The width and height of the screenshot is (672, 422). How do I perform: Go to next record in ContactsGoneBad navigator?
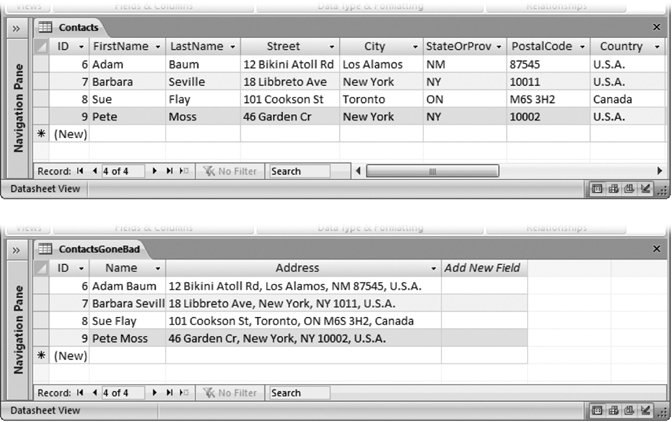(155, 393)
